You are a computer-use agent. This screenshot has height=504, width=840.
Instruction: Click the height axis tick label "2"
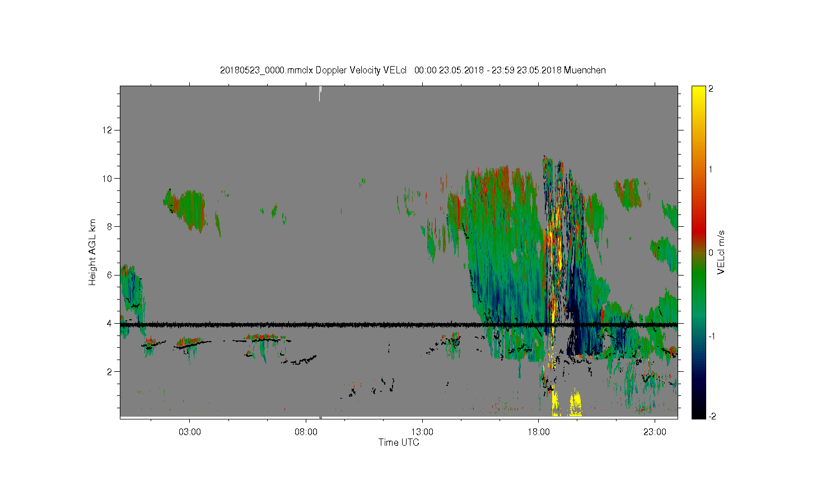tap(110, 371)
